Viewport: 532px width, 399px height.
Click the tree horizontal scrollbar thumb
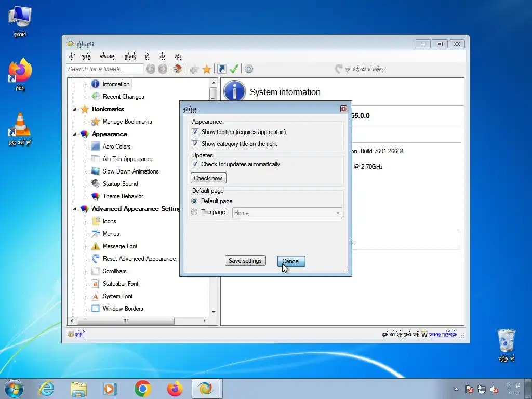pyautogui.click(x=126, y=321)
